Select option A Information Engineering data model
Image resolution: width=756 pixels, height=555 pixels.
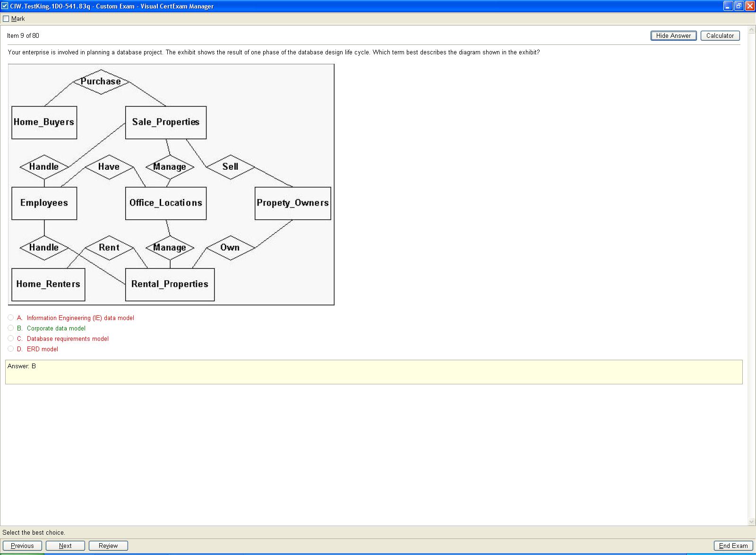point(11,318)
